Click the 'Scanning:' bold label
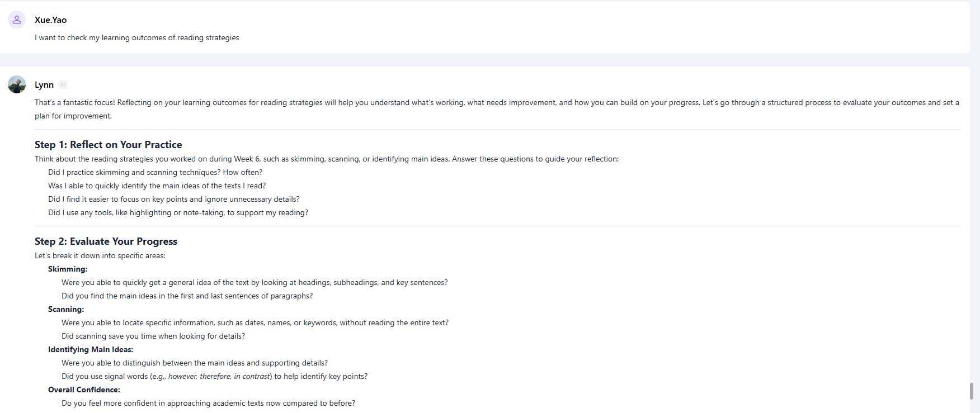 (66, 309)
